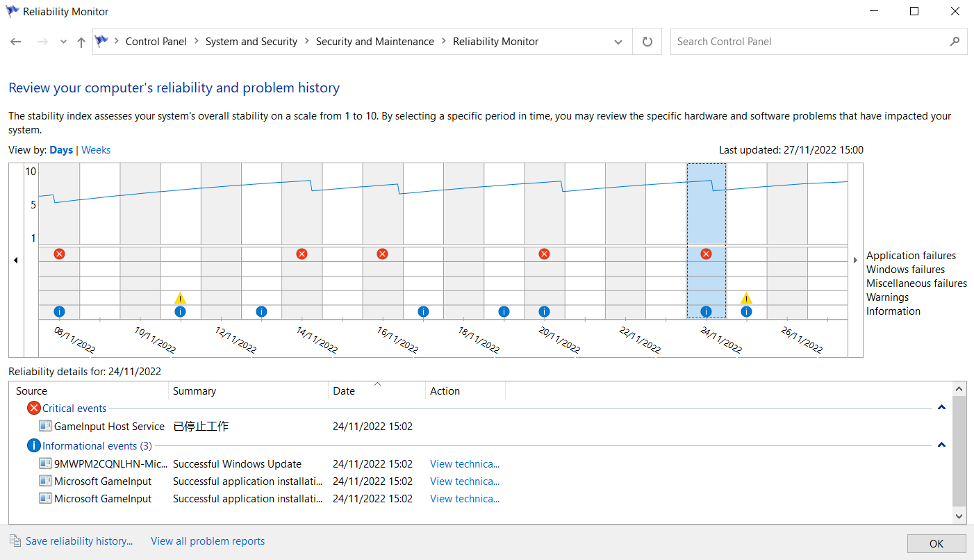Click the warning icon on 11/11/2022
This screenshot has width=974, height=560.
click(x=180, y=298)
